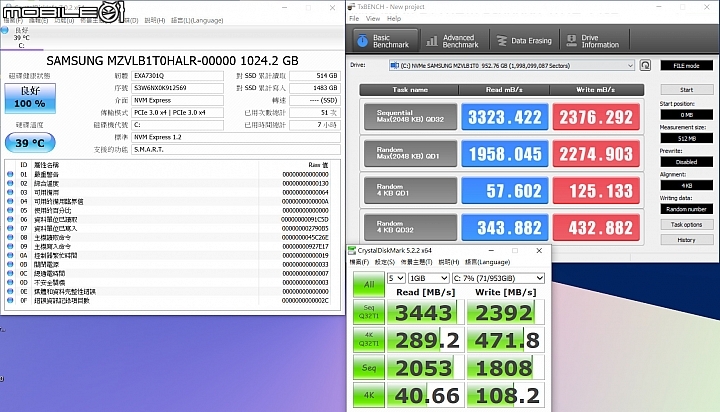Click status circle of attribute ID 0D row

pyautogui.click(x=10, y=282)
